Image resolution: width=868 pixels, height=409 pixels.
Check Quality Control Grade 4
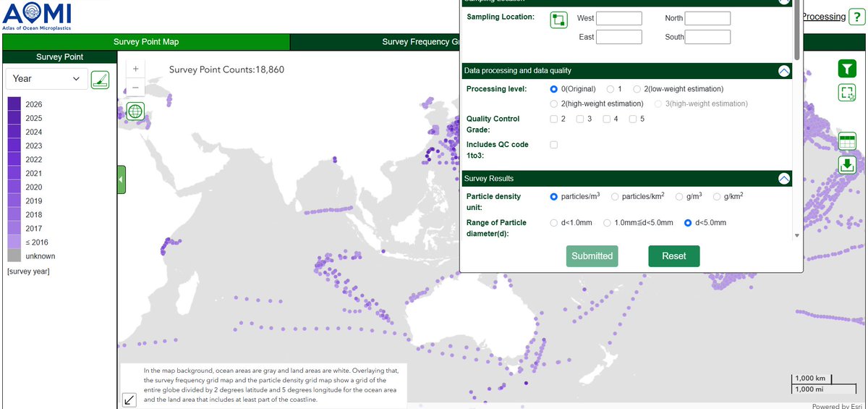[607, 119]
